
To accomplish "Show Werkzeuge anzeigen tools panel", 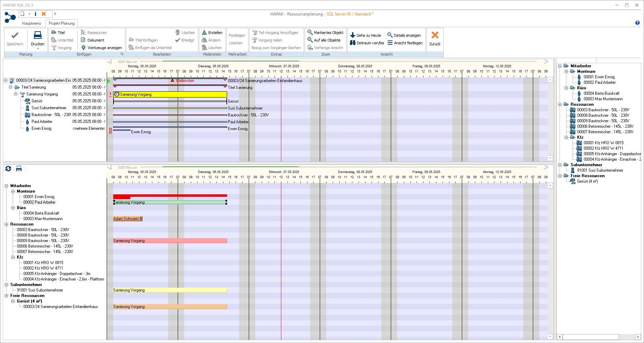I will pyautogui.click(x=101, y=48).
